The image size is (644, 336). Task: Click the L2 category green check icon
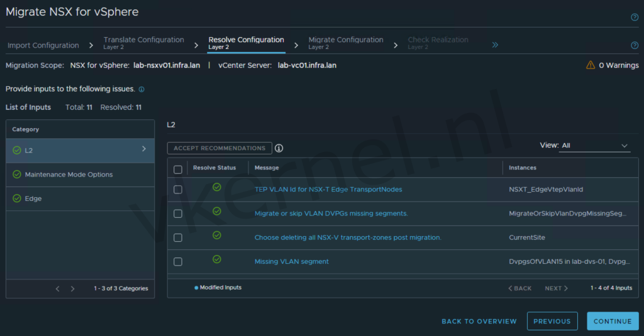click(x=17, y=150)
